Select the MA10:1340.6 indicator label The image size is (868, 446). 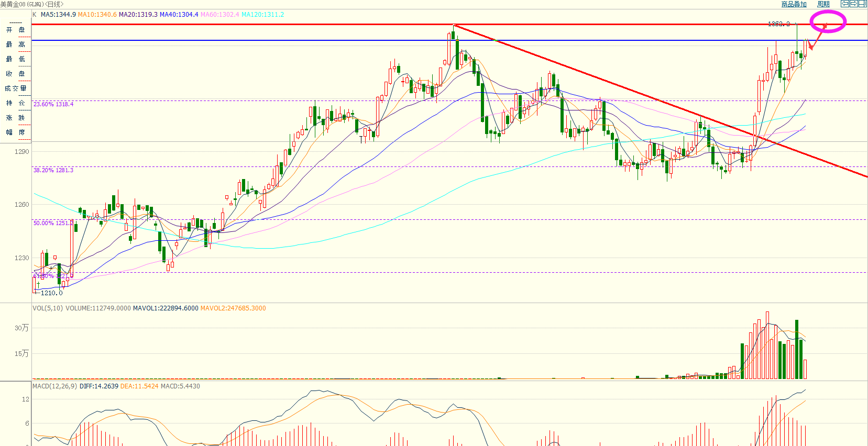coord(97,15)
